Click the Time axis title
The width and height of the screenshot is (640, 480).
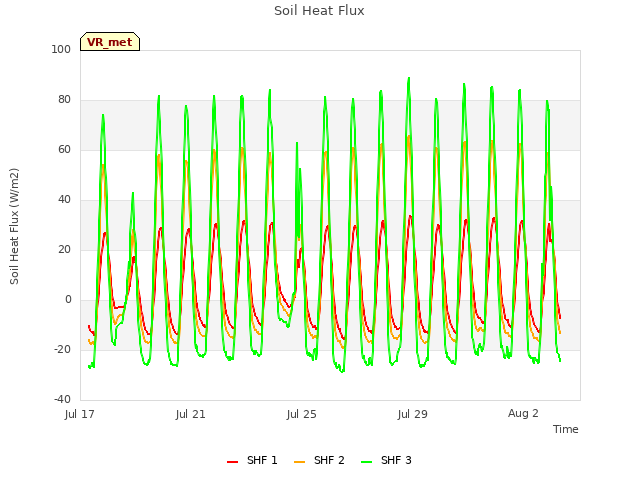pyautogui.click(x=566, y=429)
